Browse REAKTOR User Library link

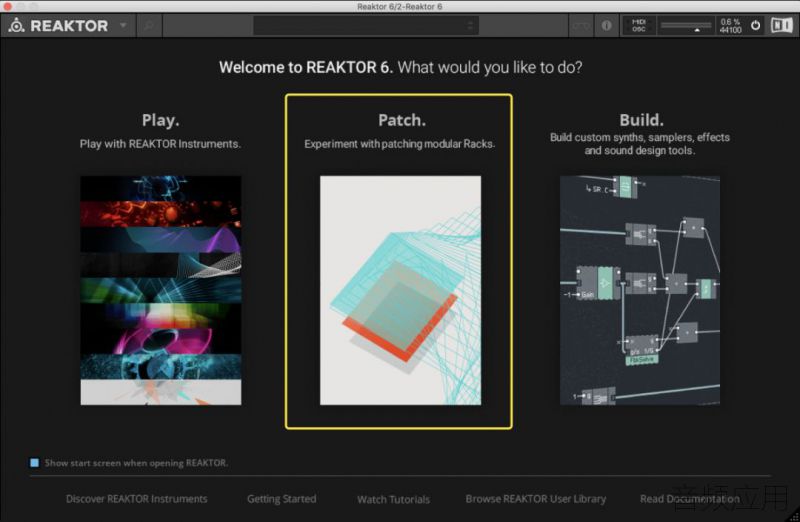[536, 499]
